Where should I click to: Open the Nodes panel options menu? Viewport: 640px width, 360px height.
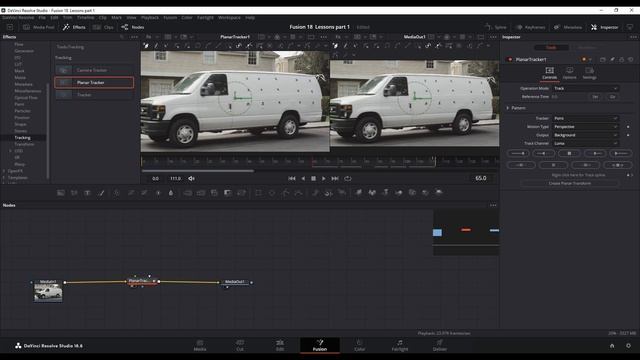(x=493, y=205)
